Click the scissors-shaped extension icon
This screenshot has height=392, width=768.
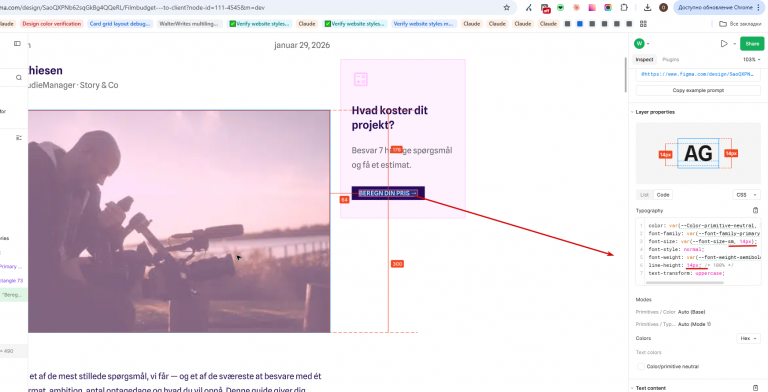(x=529, y=7)
